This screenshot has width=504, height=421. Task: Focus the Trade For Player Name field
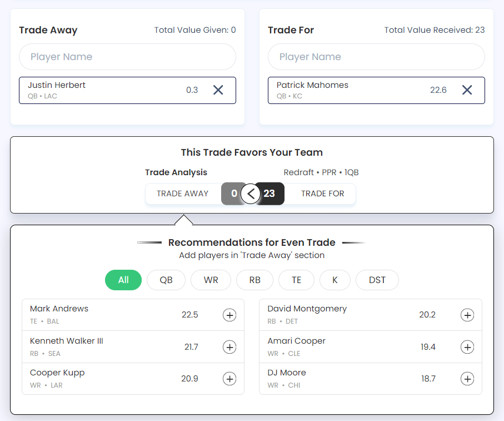point(376,57)
